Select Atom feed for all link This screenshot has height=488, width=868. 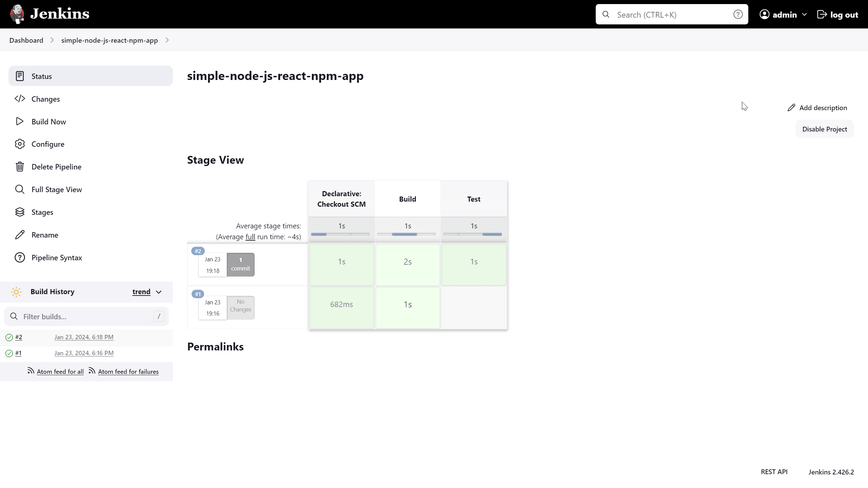click(60, 371)
